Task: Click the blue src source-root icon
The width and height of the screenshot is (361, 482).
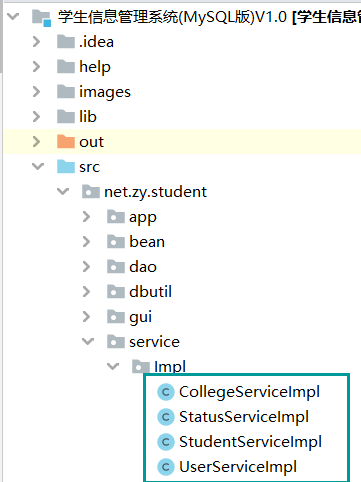Action: [x=66, y=167]
